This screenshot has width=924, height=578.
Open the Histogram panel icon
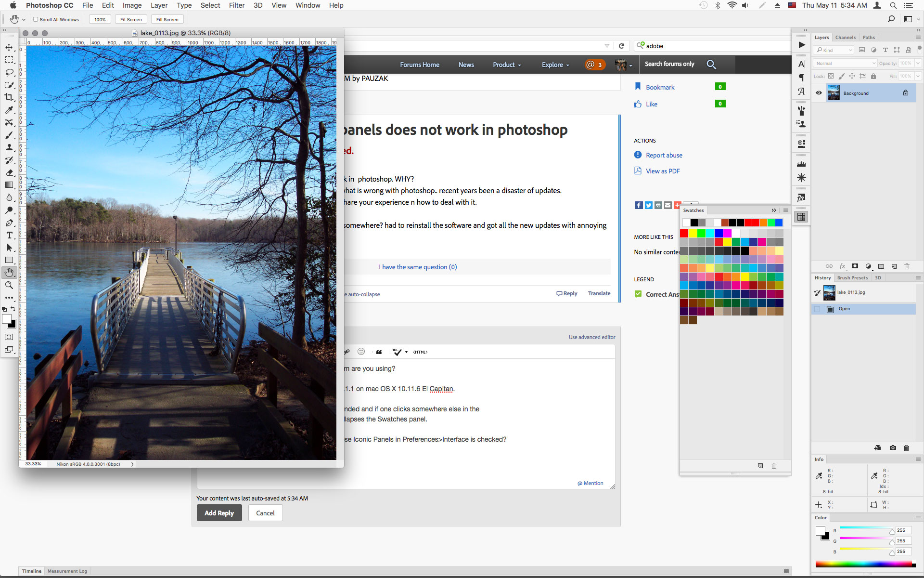(x=801, y=164)
